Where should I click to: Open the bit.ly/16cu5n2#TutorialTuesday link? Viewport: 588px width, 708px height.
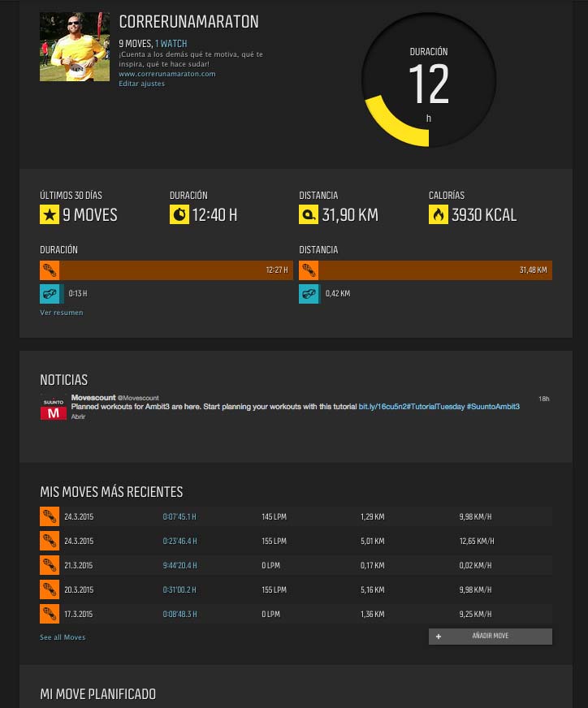[412, 407]
